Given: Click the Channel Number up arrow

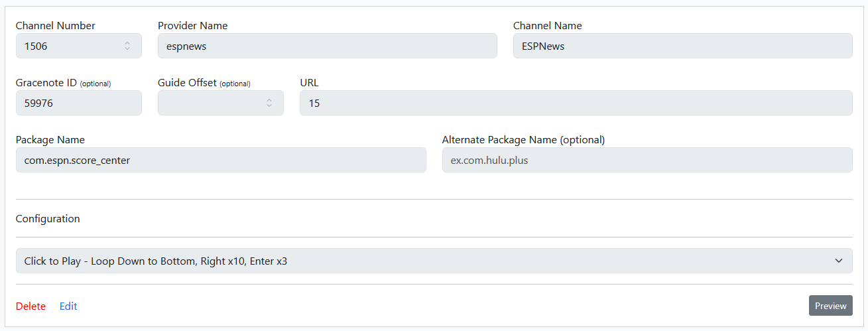Looking at the screenshot, I should [x=127, y=43].
